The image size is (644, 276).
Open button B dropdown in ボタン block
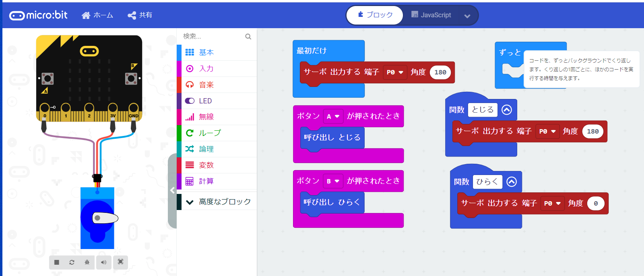click(x=333, y=181)
